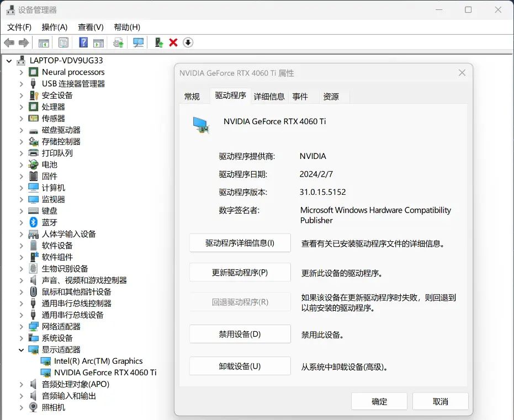The image size is (514, 420).
Task: Click the enable device green arrow icon
Action: point(159,42)
